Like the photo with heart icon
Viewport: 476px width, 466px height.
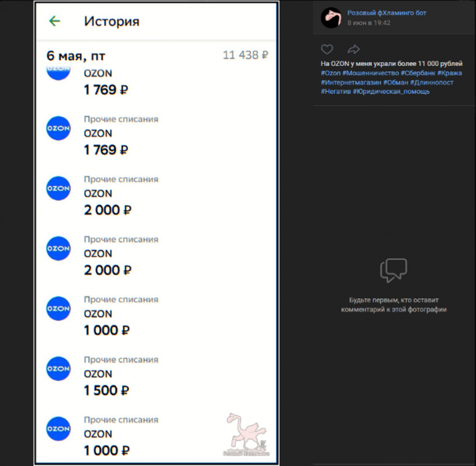[327, 49]
